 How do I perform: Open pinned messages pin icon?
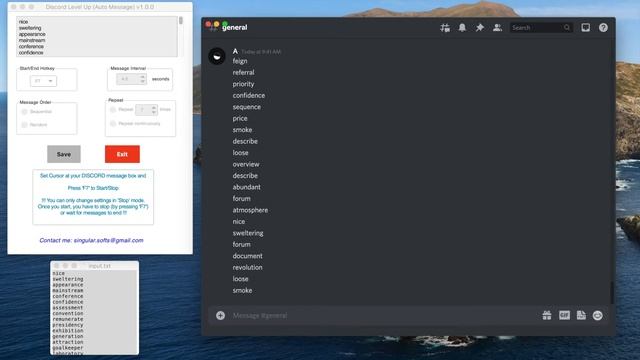[x=480, y=28]
